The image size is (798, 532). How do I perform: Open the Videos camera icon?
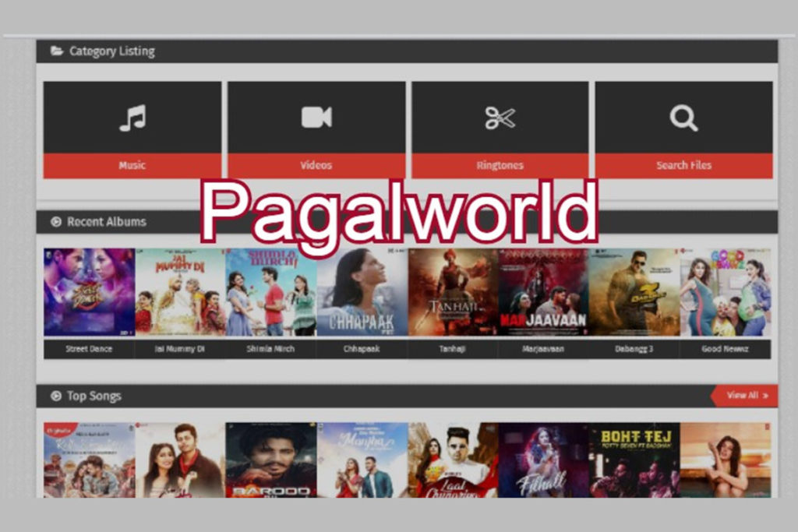coord(316,118)
